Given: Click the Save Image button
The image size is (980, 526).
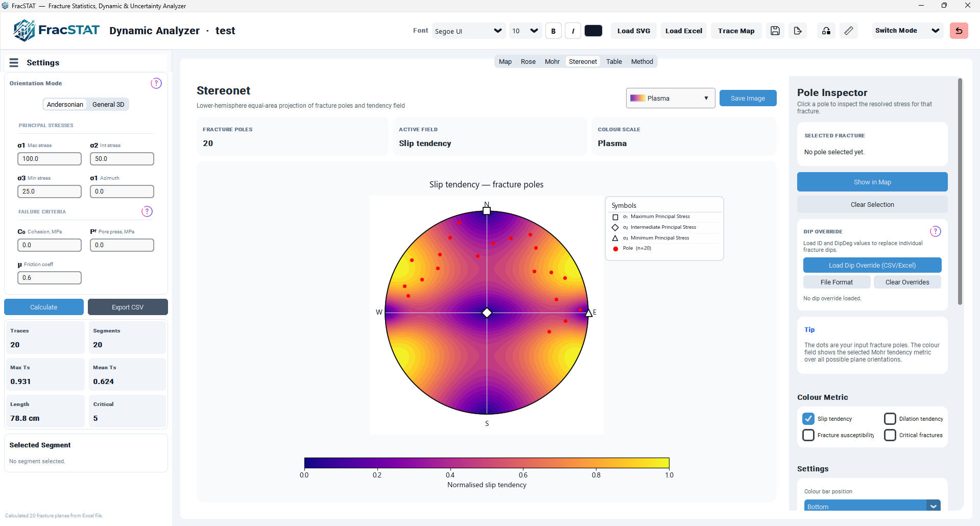Looking at the screenshot, I should point(748,98).
